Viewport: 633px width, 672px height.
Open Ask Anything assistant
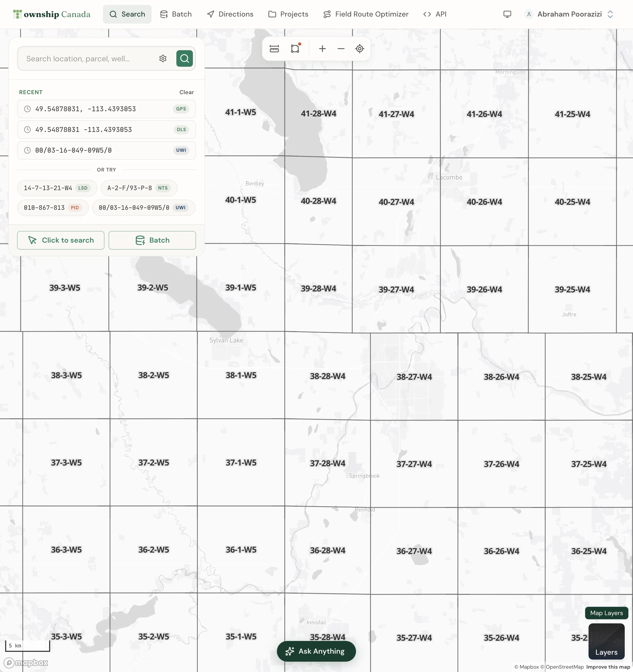pyautogui.click(x=316, y=651)
